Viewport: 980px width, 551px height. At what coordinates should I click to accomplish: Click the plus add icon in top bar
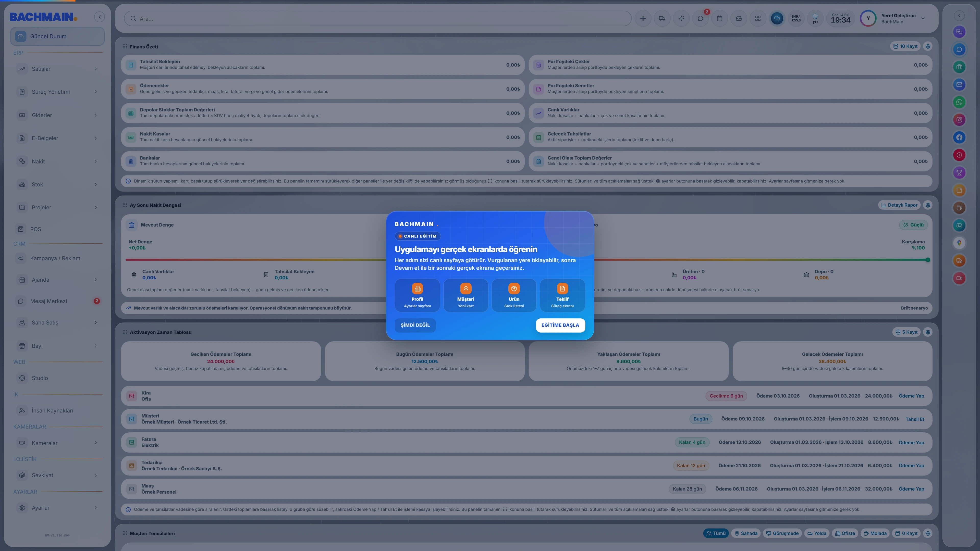click(x=643, y=18)
